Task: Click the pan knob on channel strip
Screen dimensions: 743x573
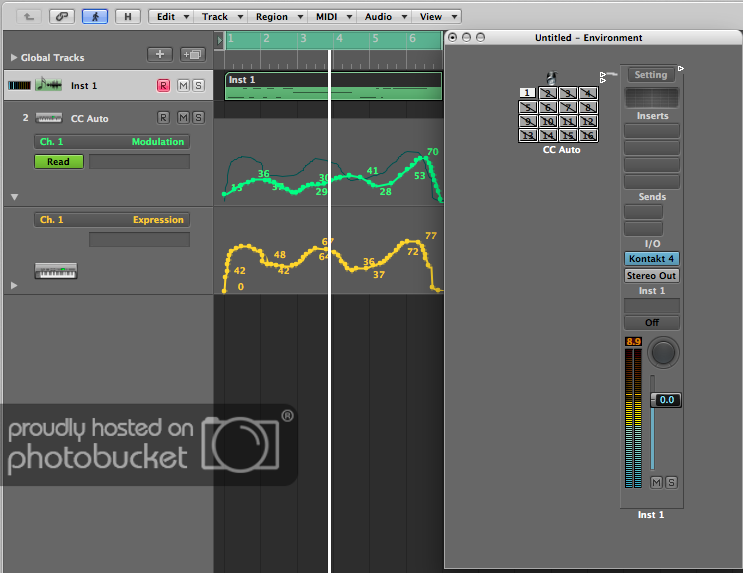Action: (x=662, y=352)
